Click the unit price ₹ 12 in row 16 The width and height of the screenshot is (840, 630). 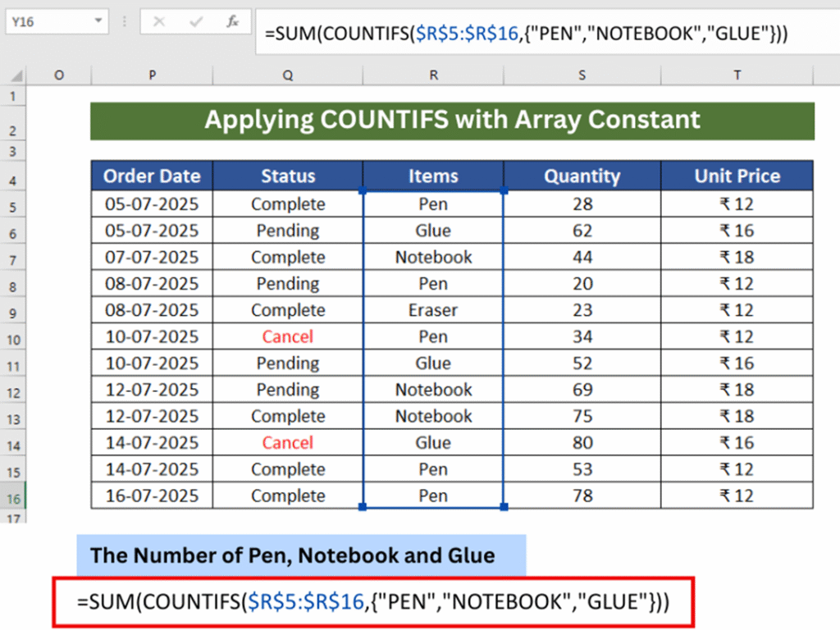[x=737, y=496]
